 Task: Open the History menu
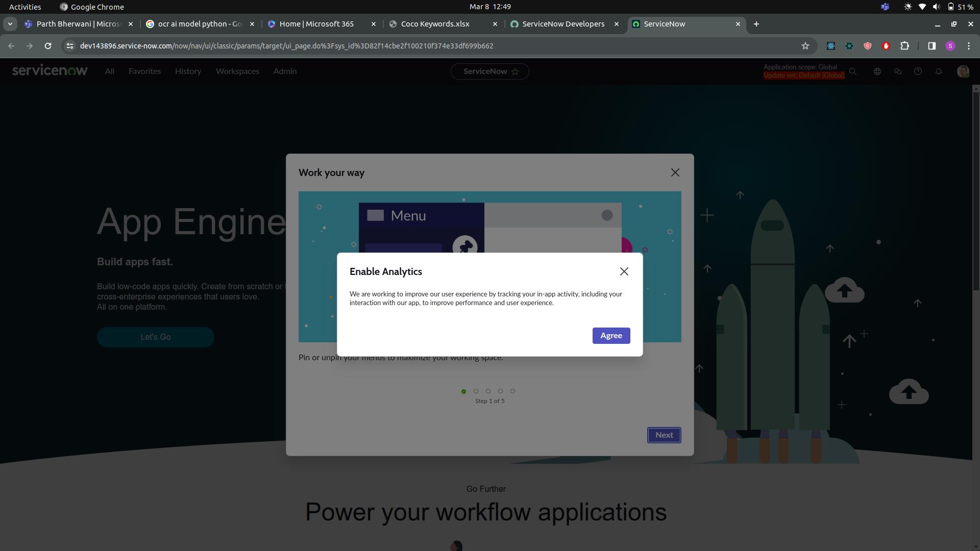188,71
